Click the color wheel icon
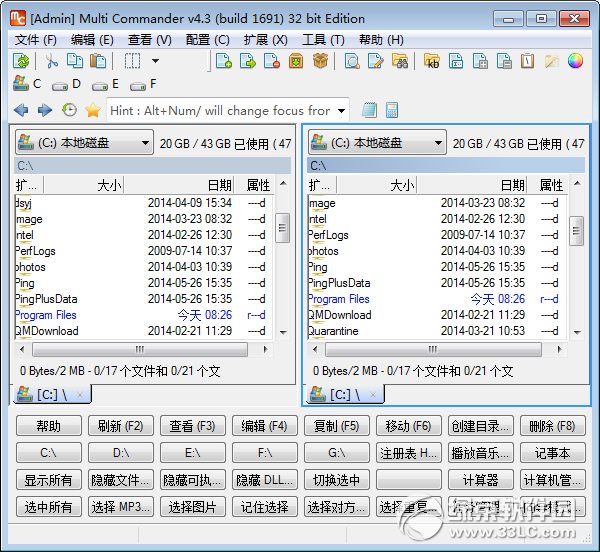 tap(575, 61)
